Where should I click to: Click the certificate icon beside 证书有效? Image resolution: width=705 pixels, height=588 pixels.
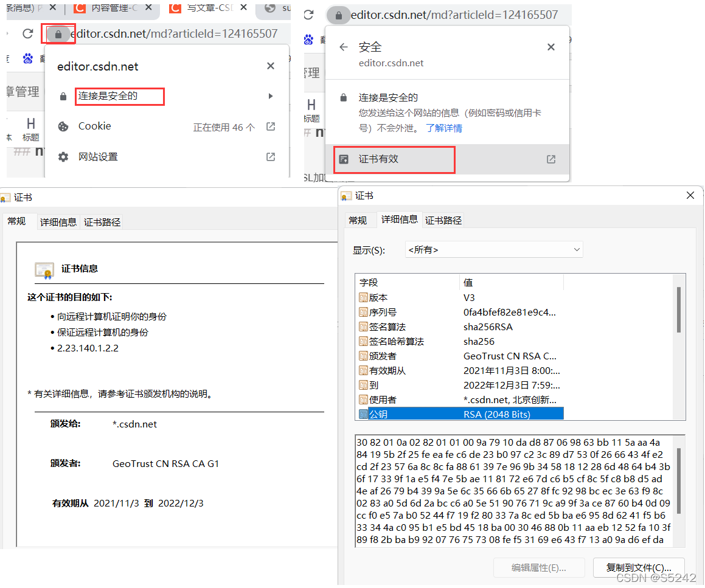tap(344, 159)
